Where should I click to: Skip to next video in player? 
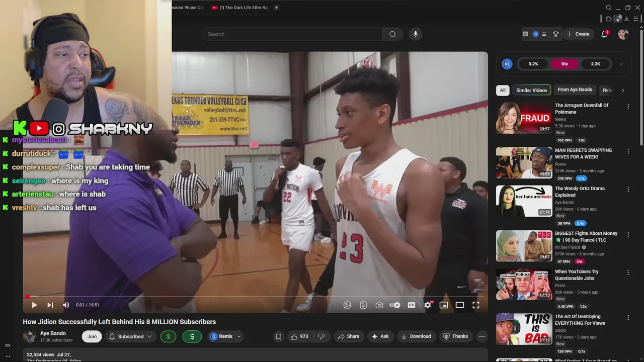(50, 305)
